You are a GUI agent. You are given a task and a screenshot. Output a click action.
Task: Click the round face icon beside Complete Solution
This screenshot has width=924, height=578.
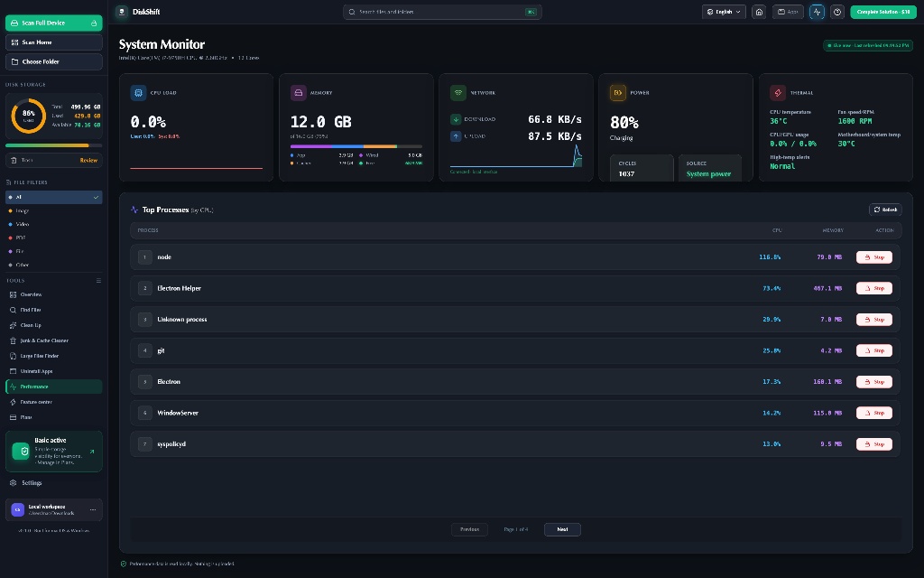pos(836,12)
